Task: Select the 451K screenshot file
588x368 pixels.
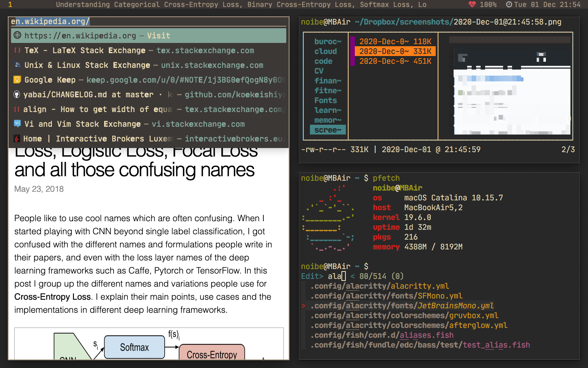Action: coord(395,61)
